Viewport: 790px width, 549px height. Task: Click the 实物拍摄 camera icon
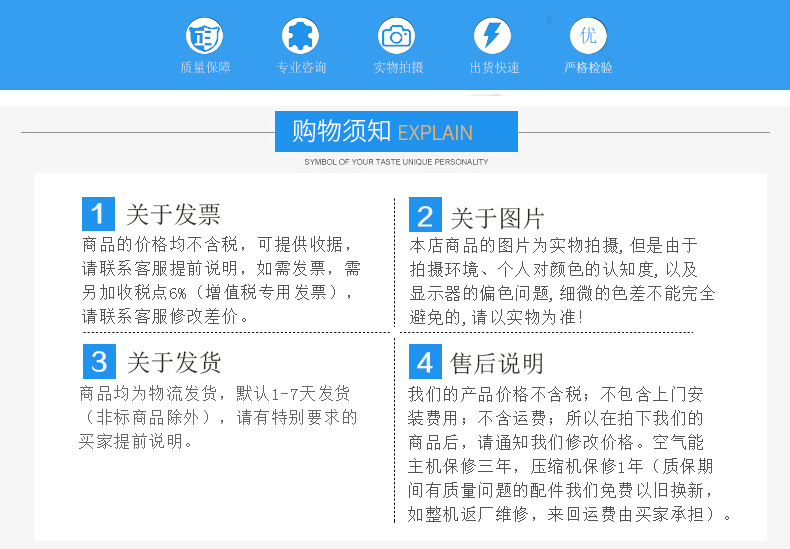(397, 37)
